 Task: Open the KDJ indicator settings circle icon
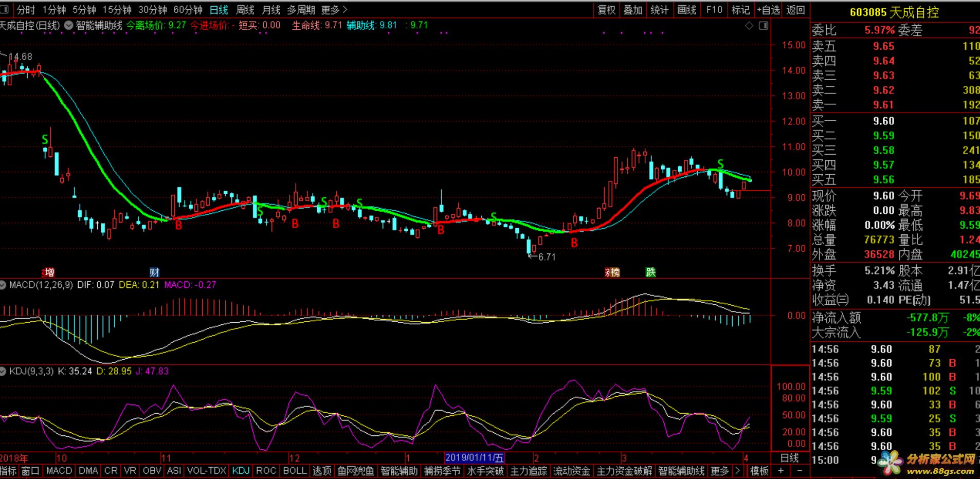[x=3, y=371]
